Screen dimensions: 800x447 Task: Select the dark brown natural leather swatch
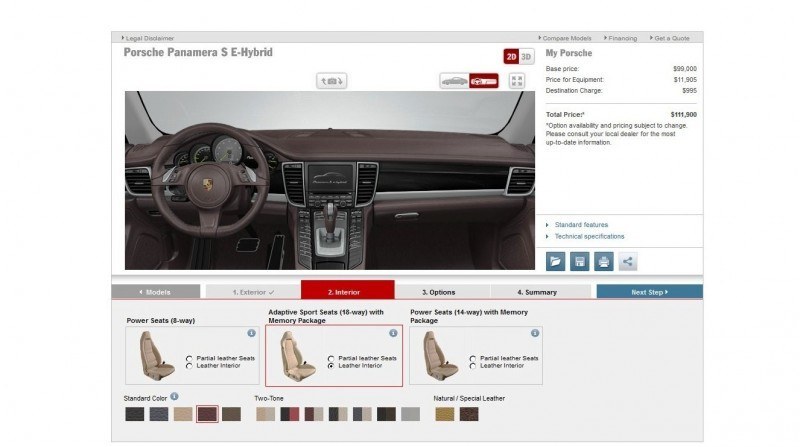coord(469,414)
